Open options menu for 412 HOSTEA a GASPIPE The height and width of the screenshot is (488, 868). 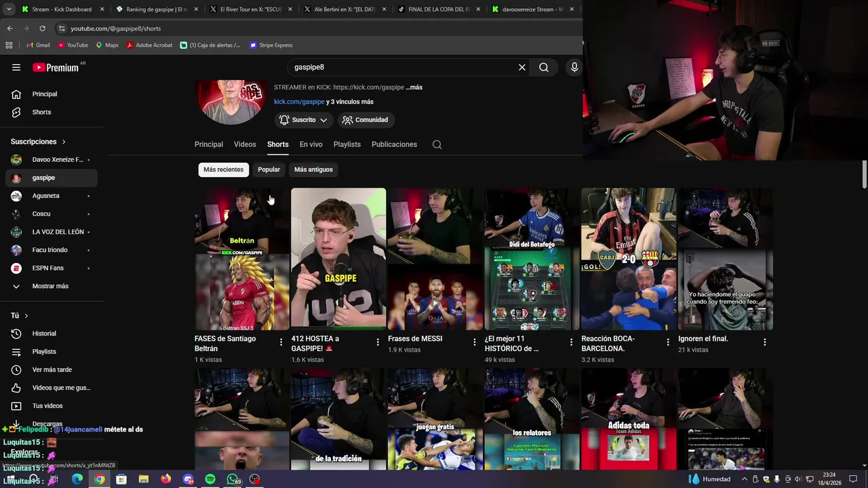(x=378, y=342)
